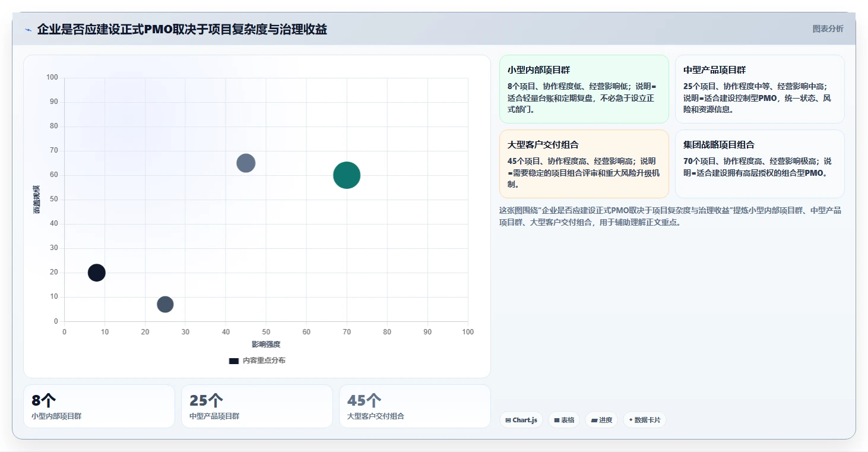Click the 表格 tag chip
The width and height of the screenshot is (868, 452).
point(564,420)
